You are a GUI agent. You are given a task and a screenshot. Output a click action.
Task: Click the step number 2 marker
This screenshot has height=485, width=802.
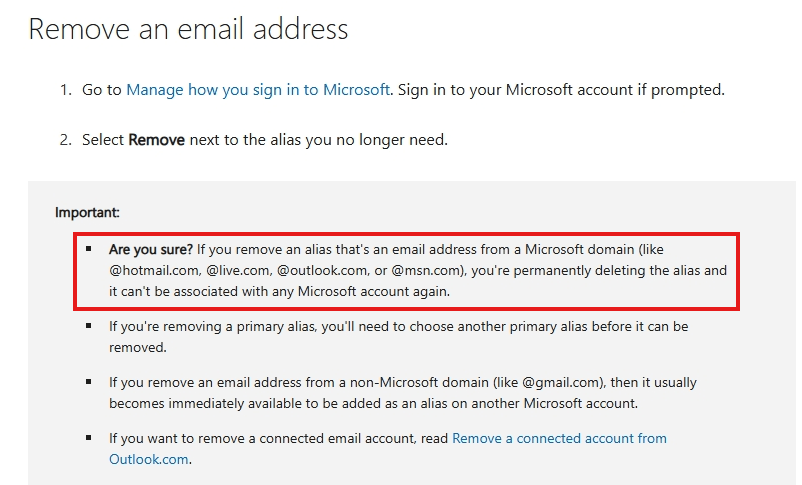click(65, 140)
